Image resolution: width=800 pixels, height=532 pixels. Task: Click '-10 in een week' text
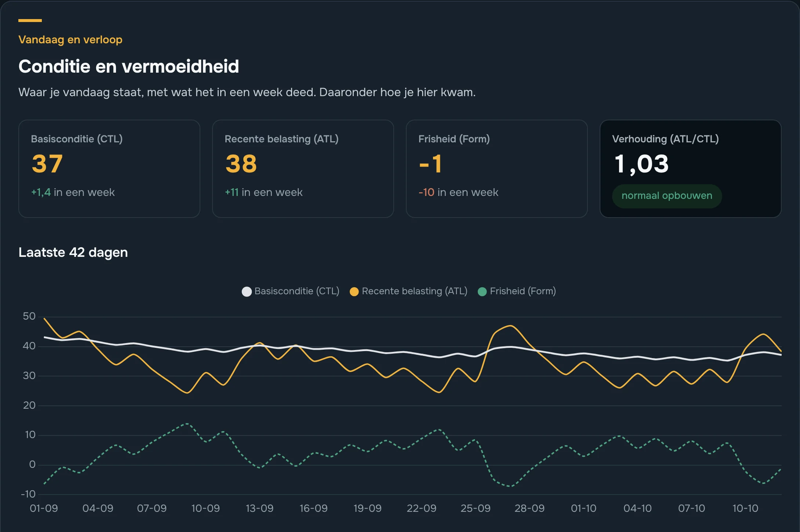click(x=458, y=192)
